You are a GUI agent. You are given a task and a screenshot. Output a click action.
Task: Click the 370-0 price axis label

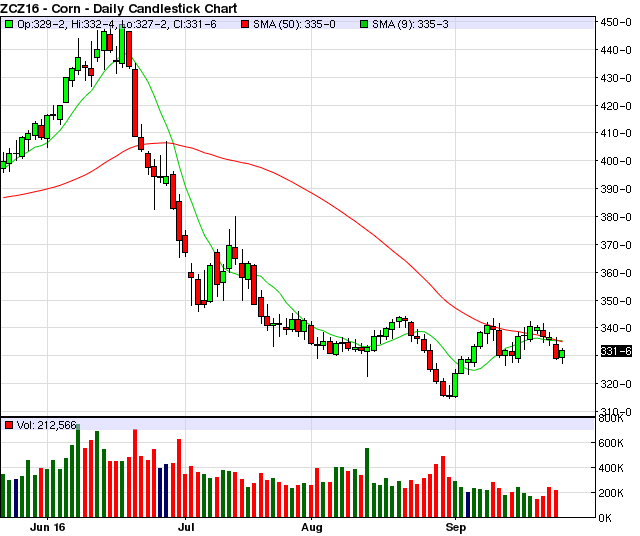616,245
